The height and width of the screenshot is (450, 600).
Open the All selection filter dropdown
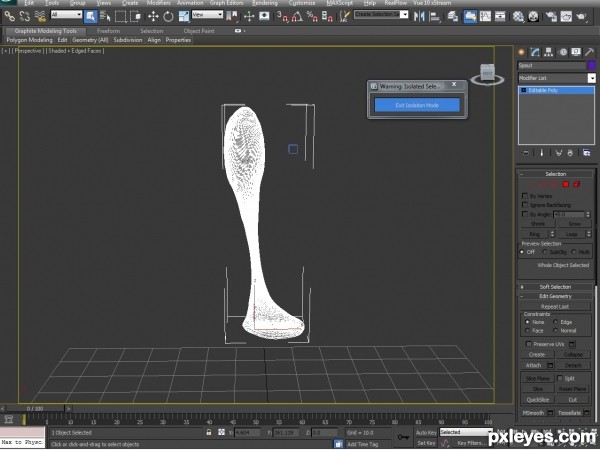[x=66, y=15]
